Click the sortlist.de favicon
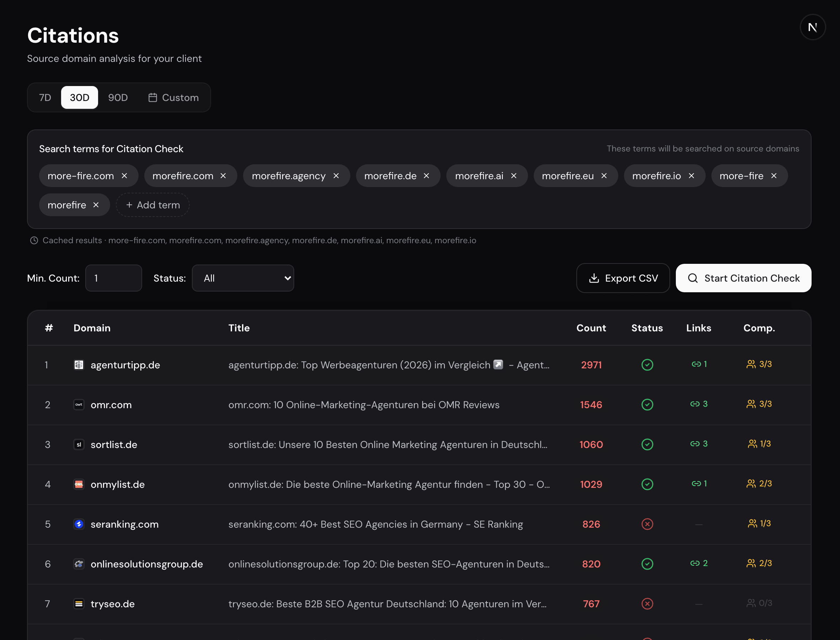 (79, 444)
